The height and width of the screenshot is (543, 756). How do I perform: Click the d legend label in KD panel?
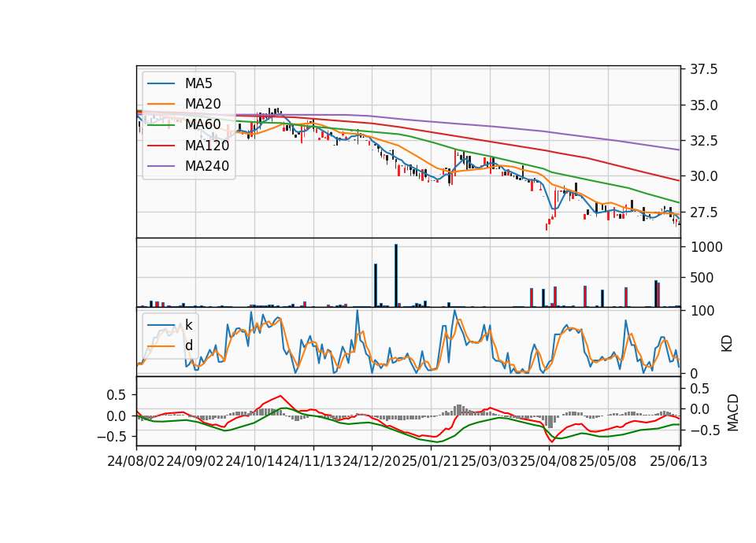pyautogui.click(x=188, y=345)
